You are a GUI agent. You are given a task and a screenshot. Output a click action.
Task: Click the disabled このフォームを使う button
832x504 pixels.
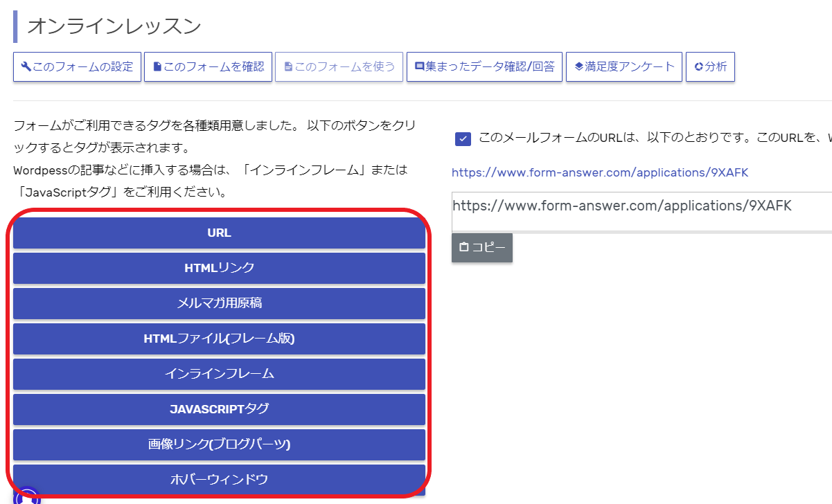[x=339, y=66]
